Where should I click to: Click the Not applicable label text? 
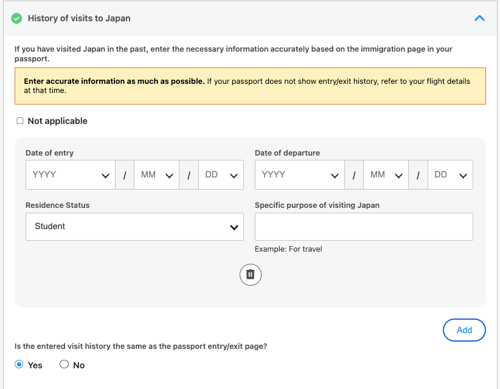pyautogui.click(x=57, y=121)
